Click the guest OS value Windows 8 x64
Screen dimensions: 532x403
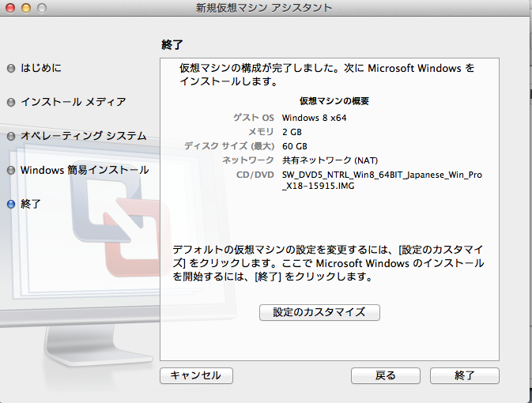(314, 118)
